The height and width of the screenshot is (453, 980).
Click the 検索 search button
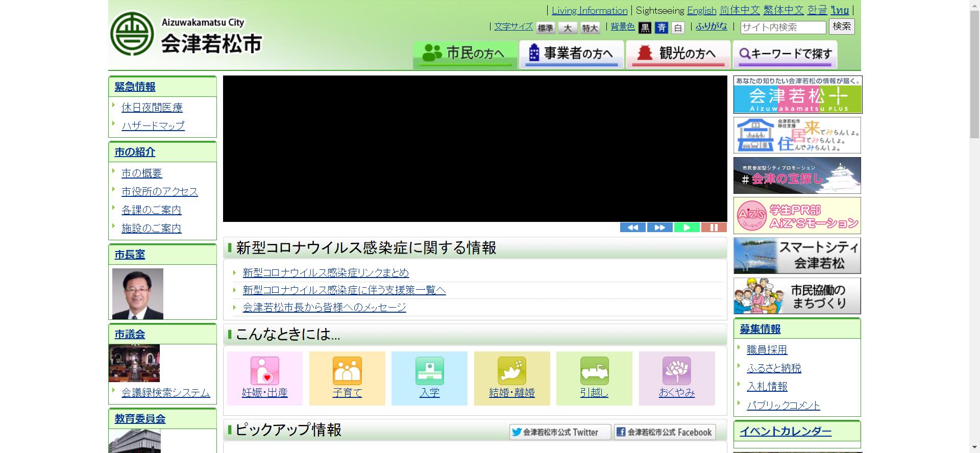(x=842, y=27)
